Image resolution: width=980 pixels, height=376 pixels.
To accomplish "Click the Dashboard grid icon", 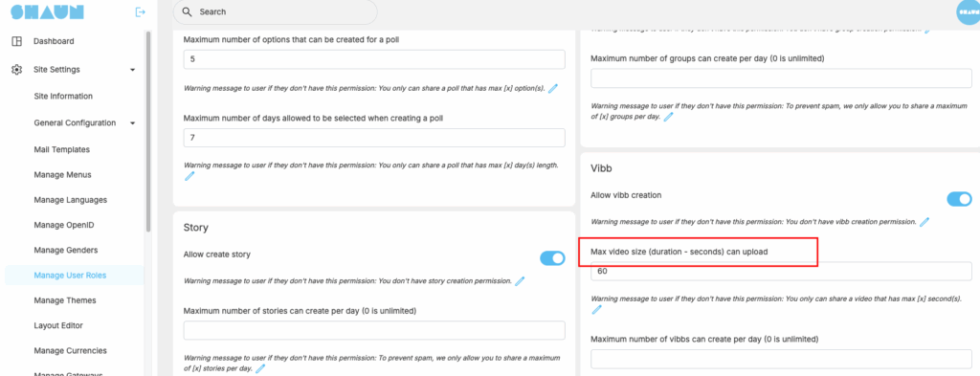I will [x=17, y=41].
